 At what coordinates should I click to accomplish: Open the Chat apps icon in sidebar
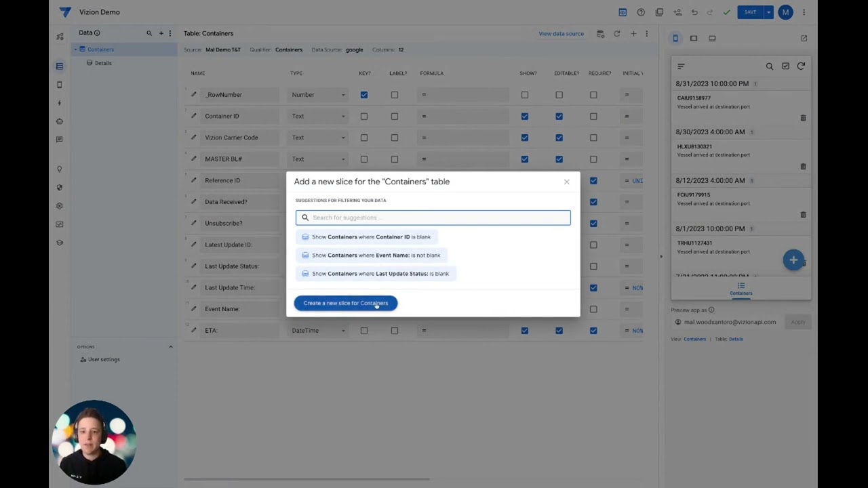click(x=60, y=140)
